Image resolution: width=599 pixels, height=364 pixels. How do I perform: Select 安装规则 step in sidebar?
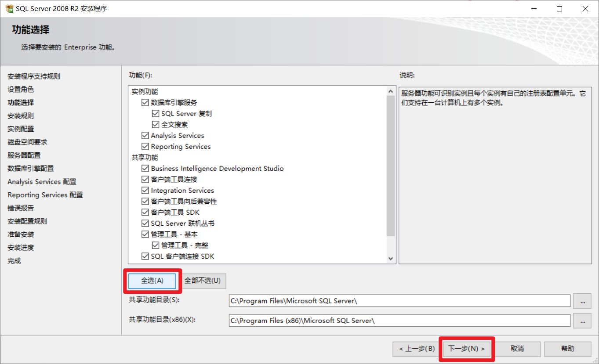(x=21, y=116)
